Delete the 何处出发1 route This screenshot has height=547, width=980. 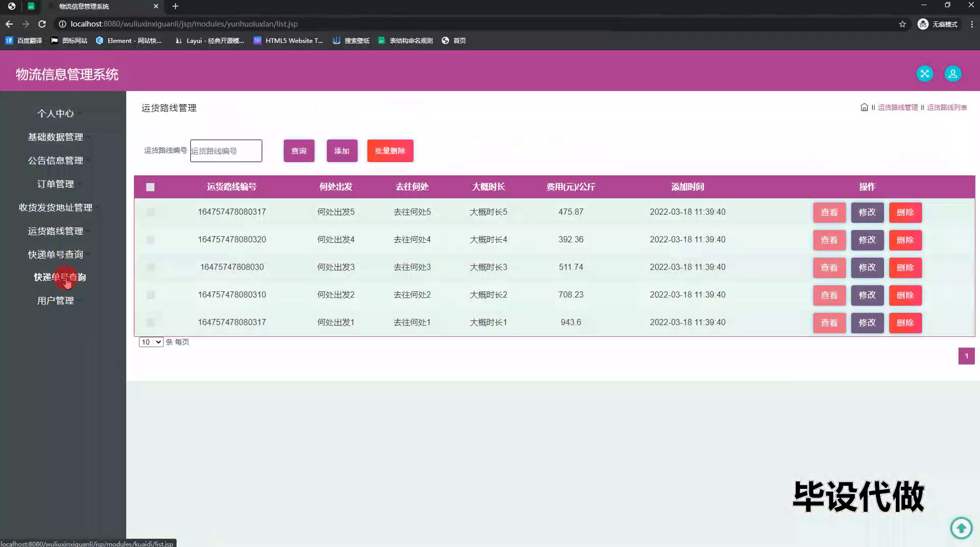click(905, 322)
